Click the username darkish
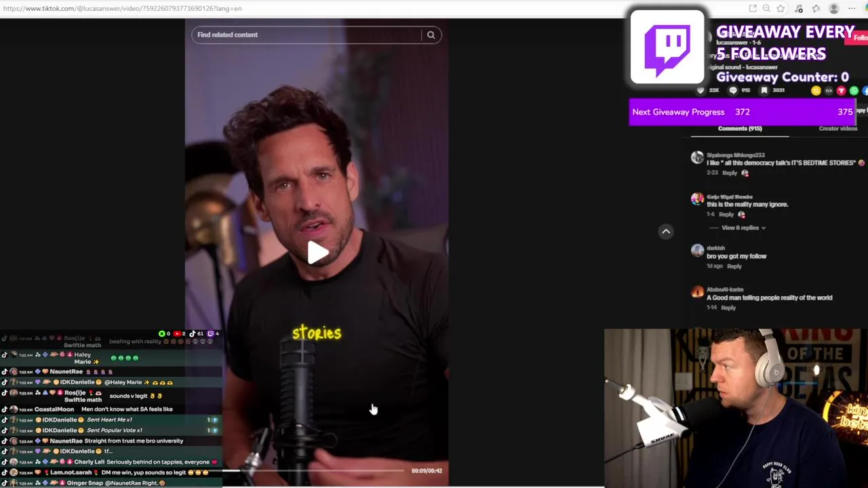The image size is (868, 488). tap(715, 248)
